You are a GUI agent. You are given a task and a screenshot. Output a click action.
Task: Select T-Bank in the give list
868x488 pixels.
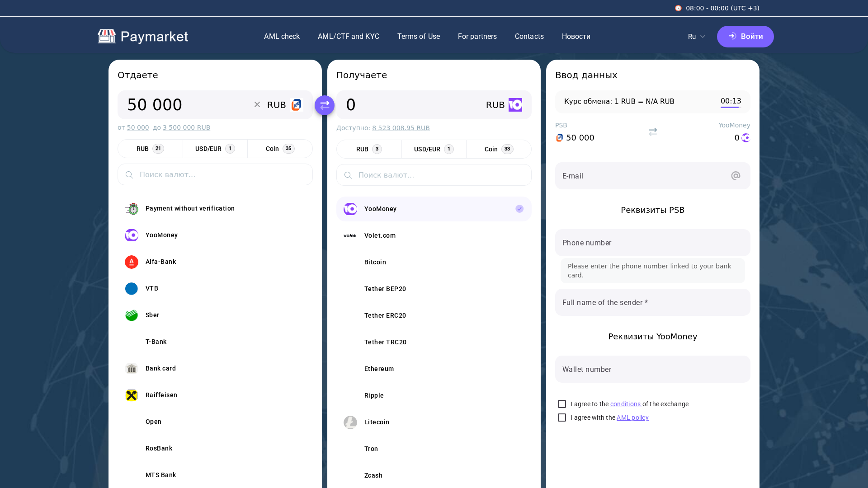point(215,342)
